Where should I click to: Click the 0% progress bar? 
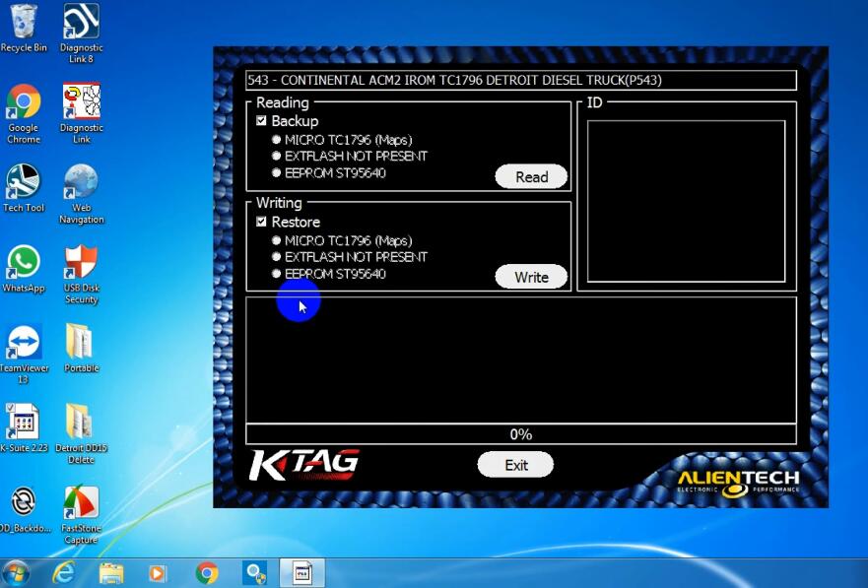coord(521,434)
